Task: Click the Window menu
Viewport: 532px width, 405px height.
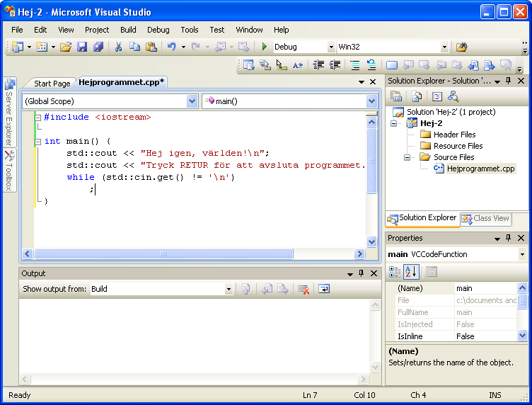Action: click(249, 30)
